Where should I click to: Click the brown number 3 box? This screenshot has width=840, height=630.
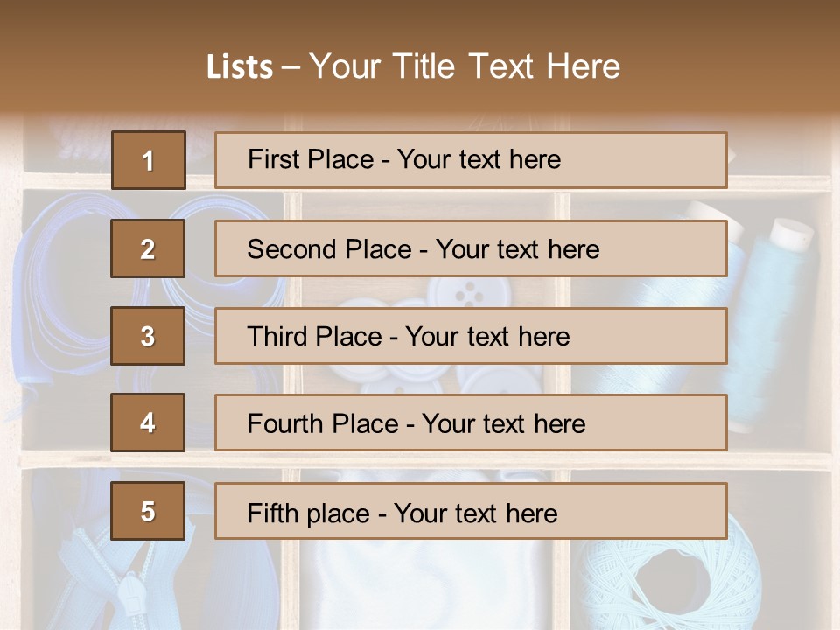click(x=148, y=336)
